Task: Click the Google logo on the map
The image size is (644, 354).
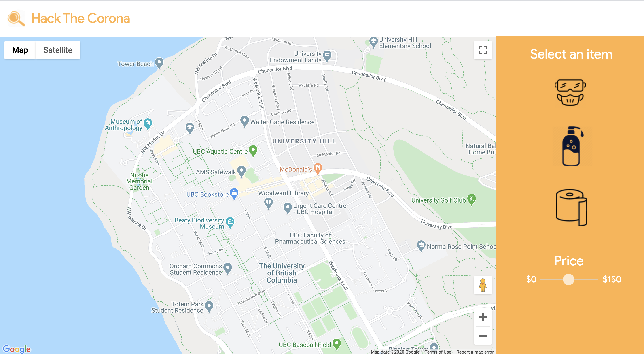Action: (x=17, y=349)
